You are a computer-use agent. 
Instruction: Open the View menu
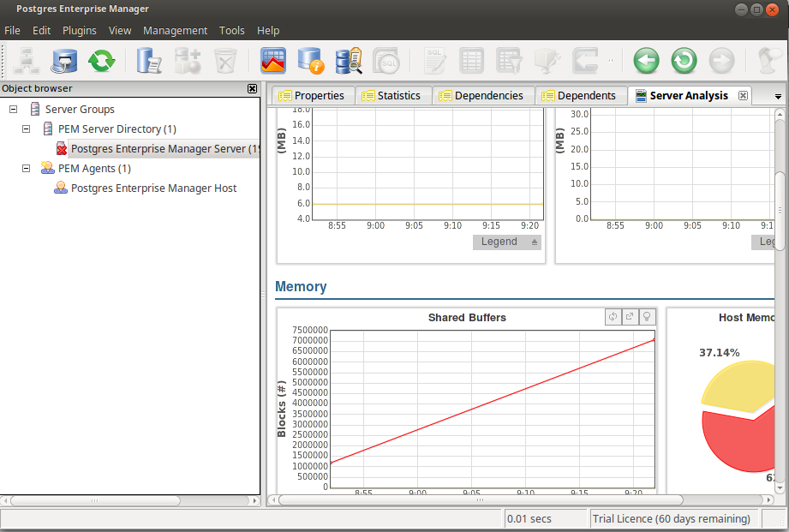(120, 31)
